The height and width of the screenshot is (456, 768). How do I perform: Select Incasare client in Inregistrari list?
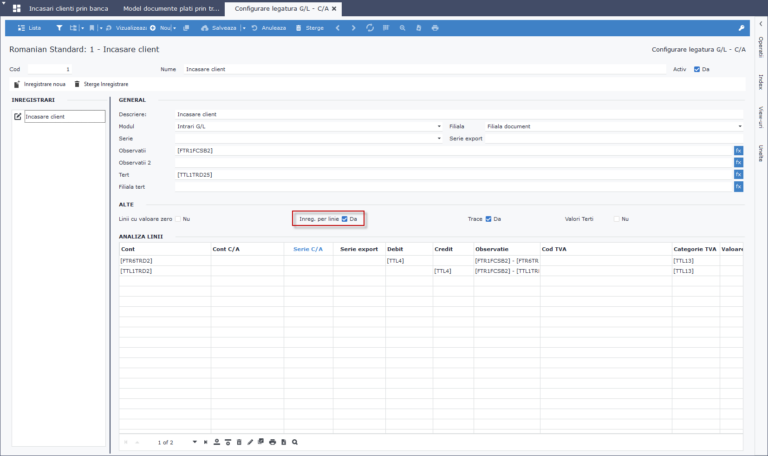click(65, 117)
